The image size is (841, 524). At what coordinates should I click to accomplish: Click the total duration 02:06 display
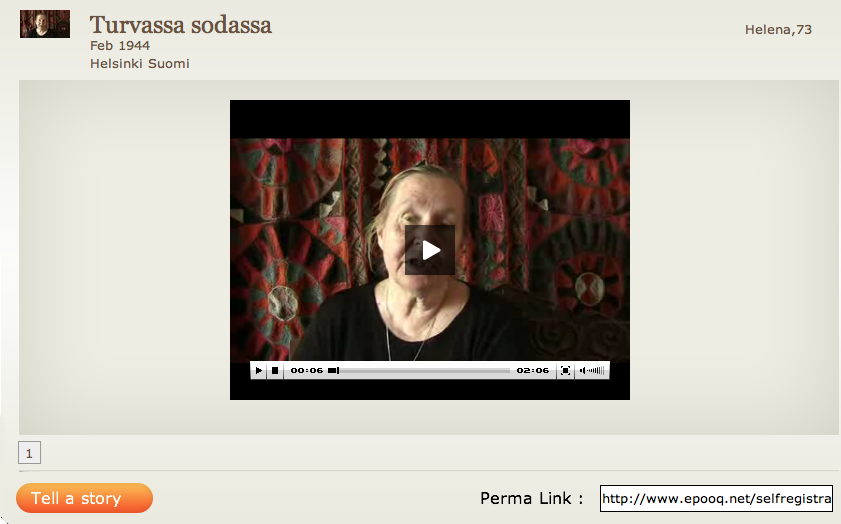(x=533, y=371)
